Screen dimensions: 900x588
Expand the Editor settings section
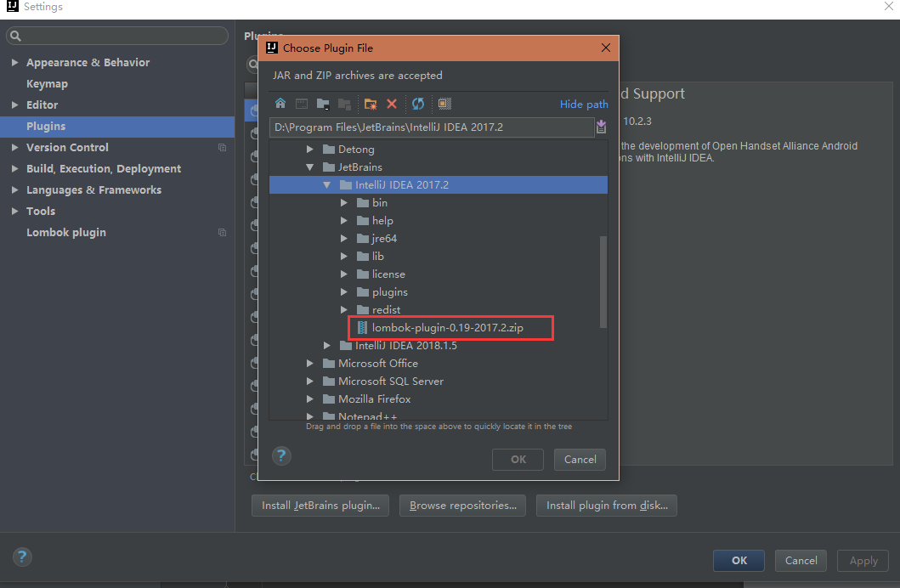[x=15, y=105]
